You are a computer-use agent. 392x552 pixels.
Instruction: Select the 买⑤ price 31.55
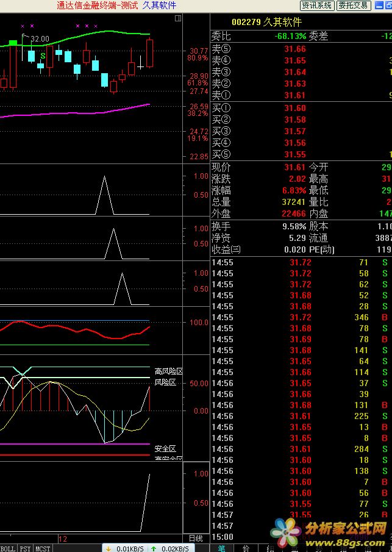click(295, 154)
